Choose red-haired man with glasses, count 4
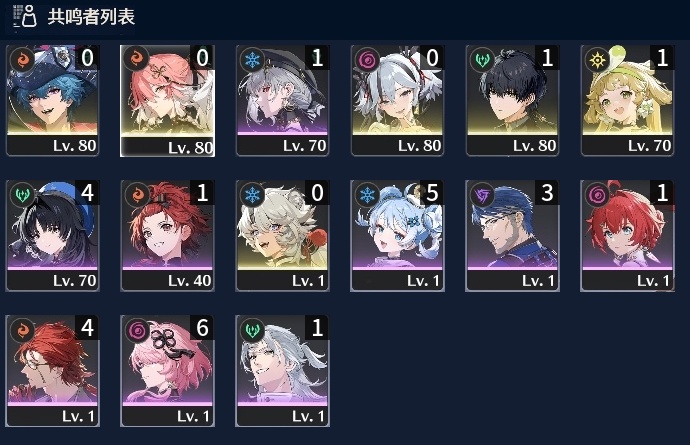The width and height of the screenshot is (690, 445). (x=52, y=371)
